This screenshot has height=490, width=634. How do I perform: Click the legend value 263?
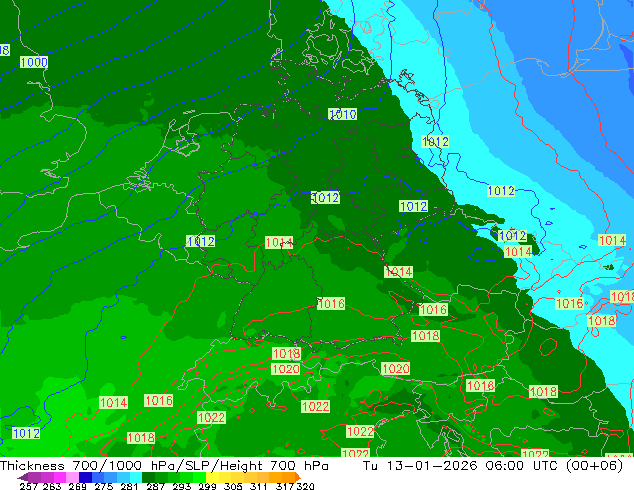coord(52,486)
